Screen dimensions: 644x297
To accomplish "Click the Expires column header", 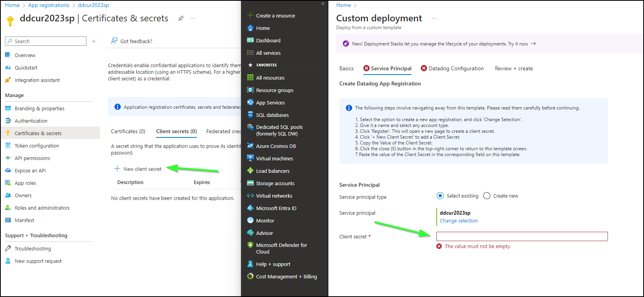I will point(202,182).
